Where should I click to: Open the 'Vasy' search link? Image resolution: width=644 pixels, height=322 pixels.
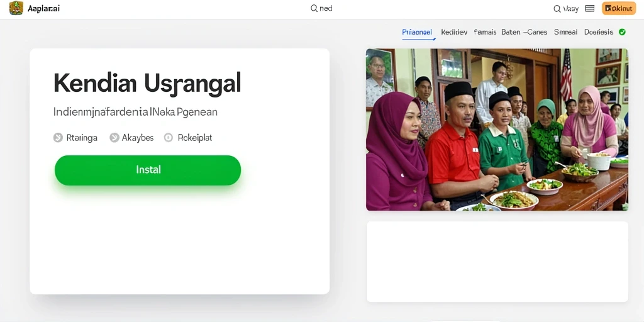point(570,9)
